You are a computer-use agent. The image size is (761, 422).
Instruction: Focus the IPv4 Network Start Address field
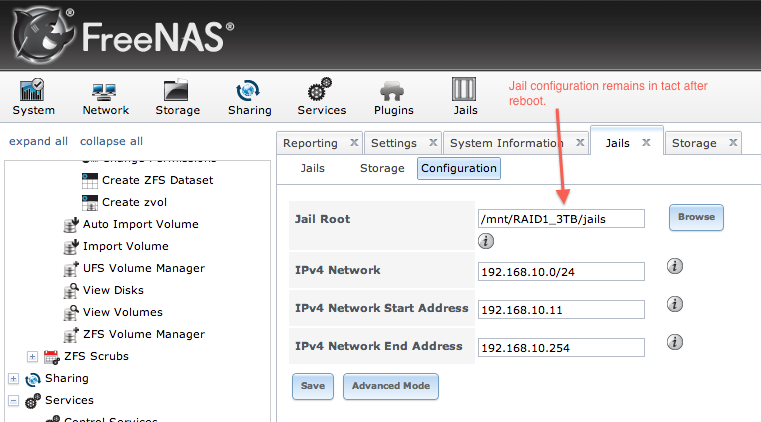point(561,309)
